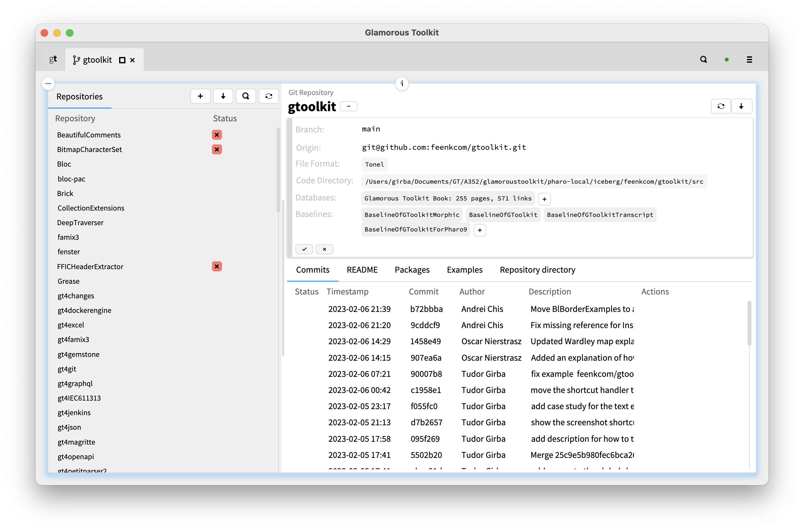Add a new repository with the plus icon
This screenshot has width=804, height=532.
200,96
